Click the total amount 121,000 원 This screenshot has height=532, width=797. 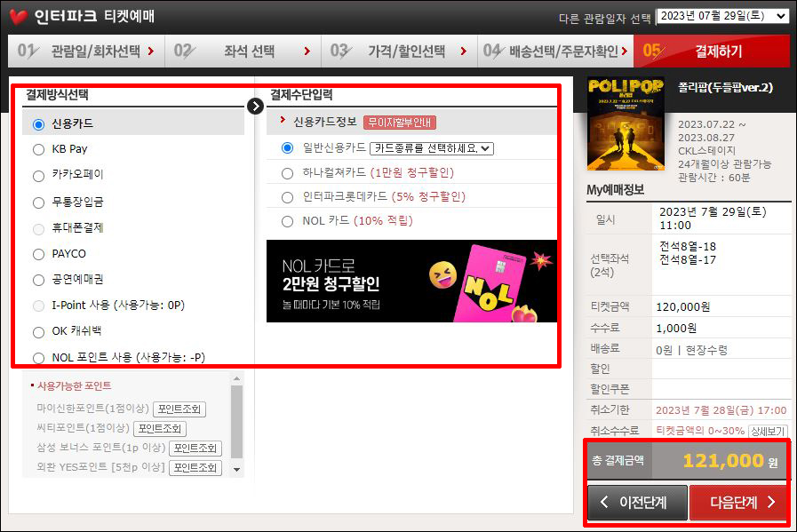729,461
